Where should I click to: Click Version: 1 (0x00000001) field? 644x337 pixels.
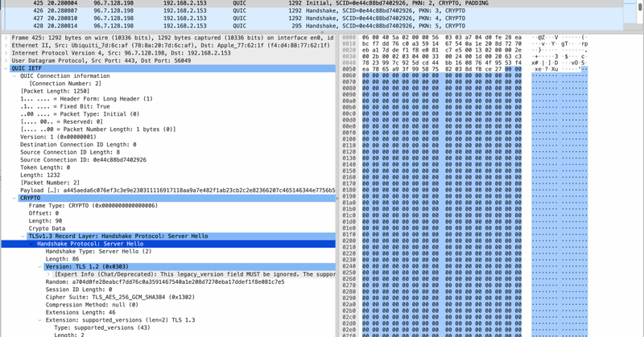point(58,137)
